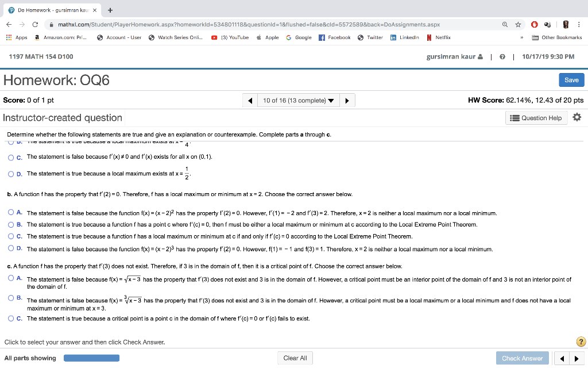Click the blue Save button
588x368 pixels.
coord(571,80)
